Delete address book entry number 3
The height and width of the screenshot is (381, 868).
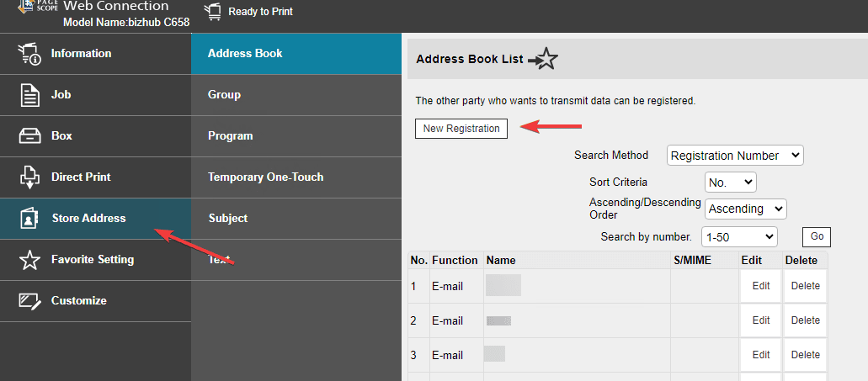click(805, 355)
